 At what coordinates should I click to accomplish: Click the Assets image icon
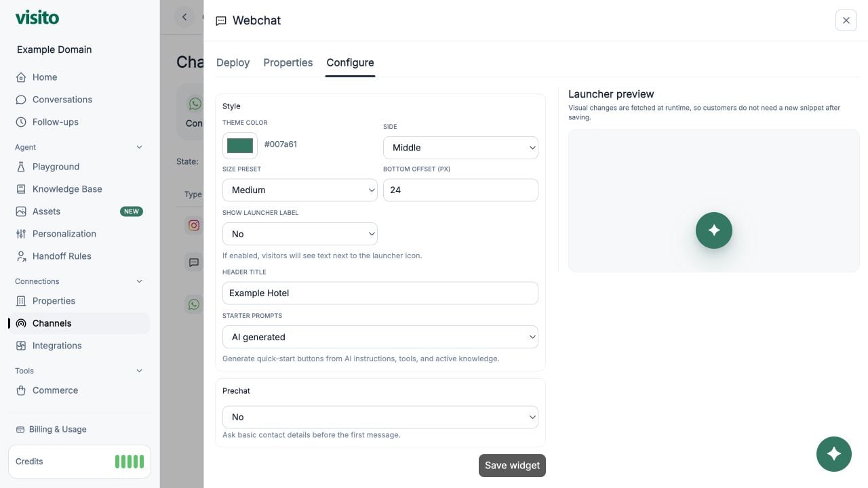pos(21,211)
